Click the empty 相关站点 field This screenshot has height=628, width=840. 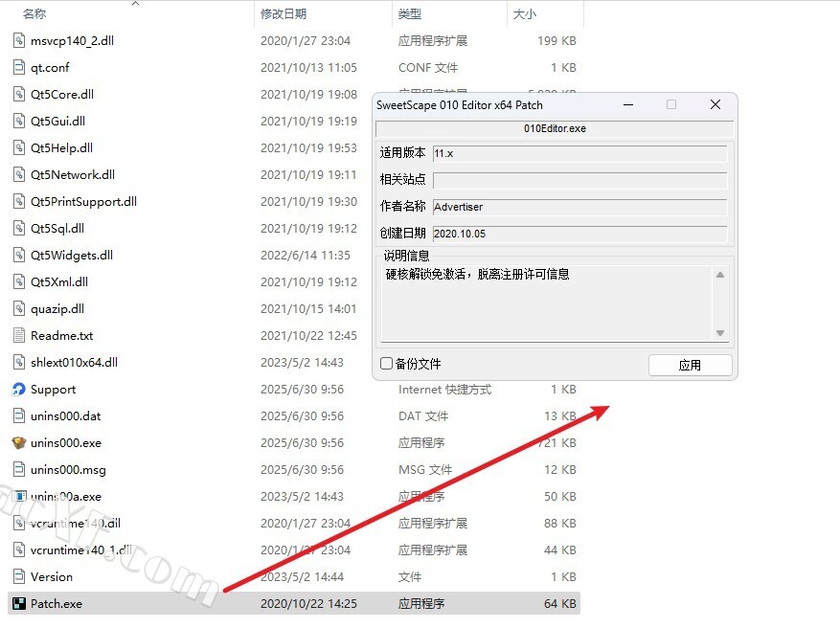(x=579, y=180)
